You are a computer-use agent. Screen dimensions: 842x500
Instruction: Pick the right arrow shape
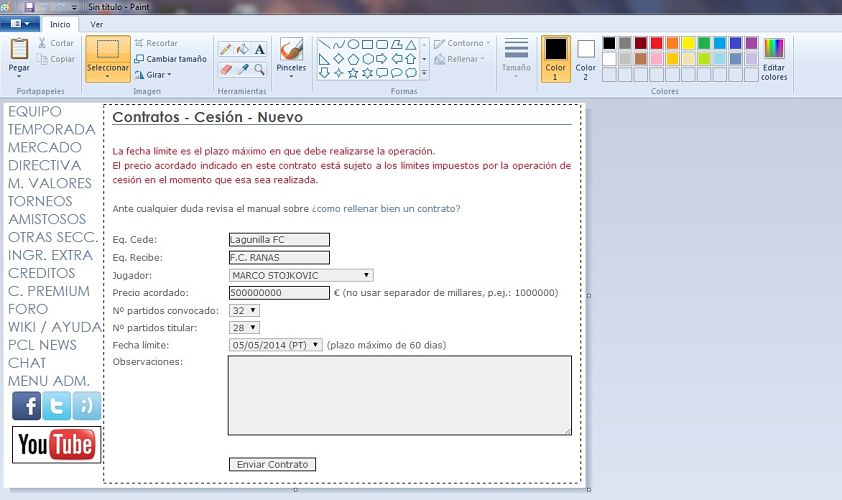(382, 59)
